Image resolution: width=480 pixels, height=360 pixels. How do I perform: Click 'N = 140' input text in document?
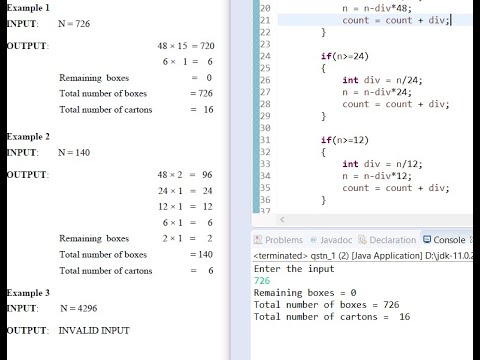74,153
